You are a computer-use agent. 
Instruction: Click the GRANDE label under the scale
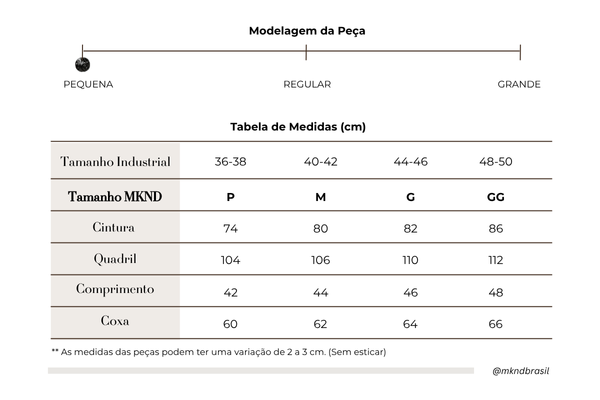point(519,84)
